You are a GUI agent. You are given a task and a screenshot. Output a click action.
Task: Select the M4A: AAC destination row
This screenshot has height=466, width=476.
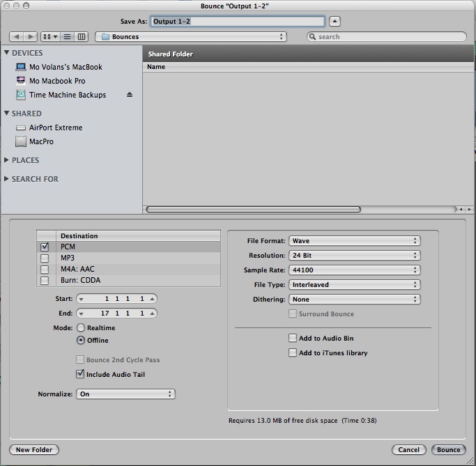[77, 269]
